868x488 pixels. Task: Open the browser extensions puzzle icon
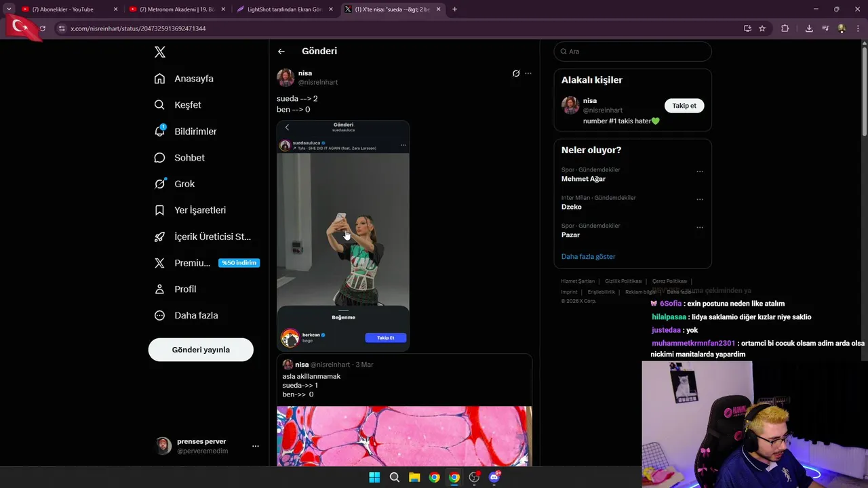click(x=785, y=28)
